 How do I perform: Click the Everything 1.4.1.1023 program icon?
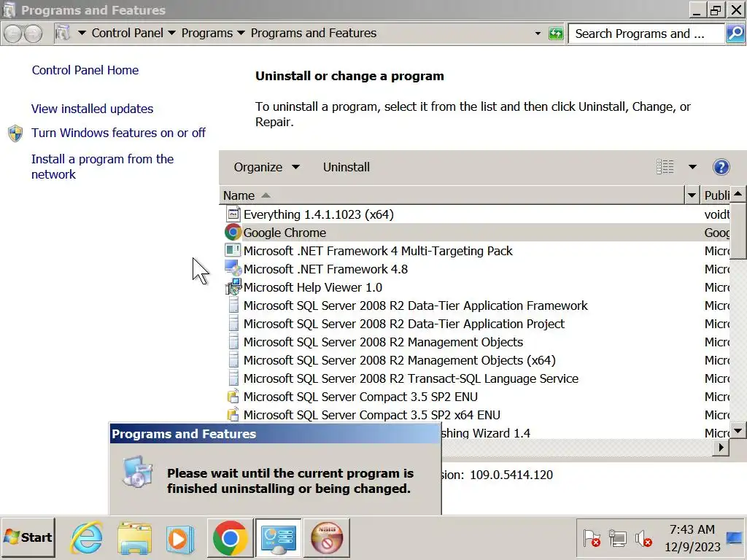[x=233, y=214]
